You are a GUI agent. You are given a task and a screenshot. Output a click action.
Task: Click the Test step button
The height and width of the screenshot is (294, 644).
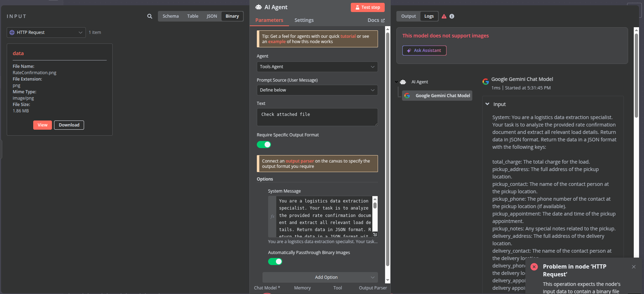(368, 7)
